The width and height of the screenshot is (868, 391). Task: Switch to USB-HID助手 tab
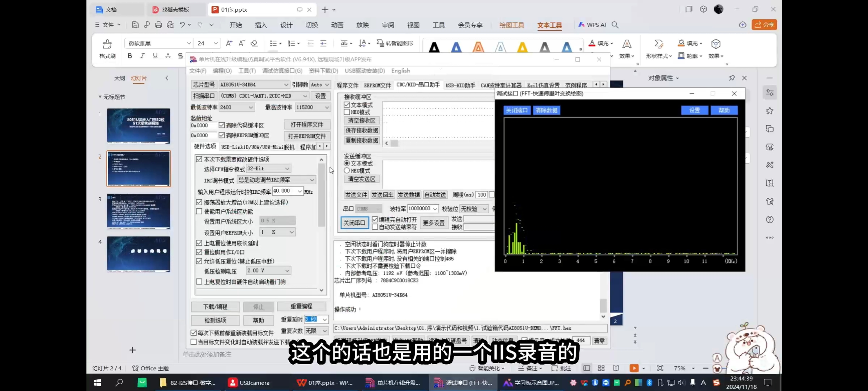(460, 85)
